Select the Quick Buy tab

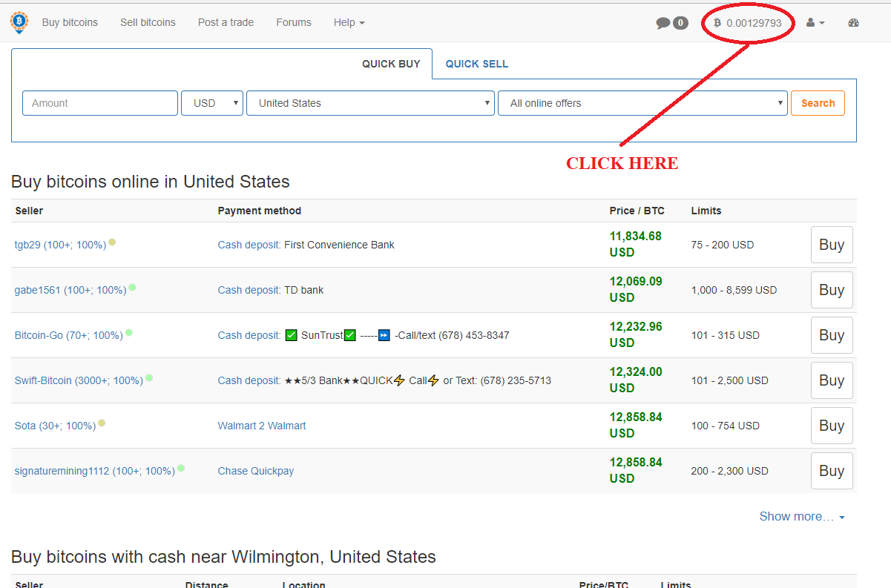tap(391, 64)
